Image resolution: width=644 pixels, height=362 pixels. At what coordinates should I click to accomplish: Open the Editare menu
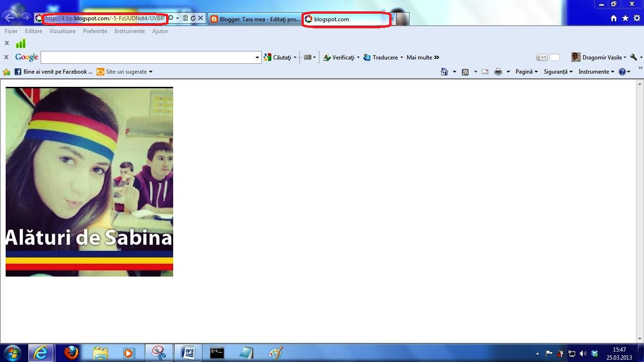[33, 31]
